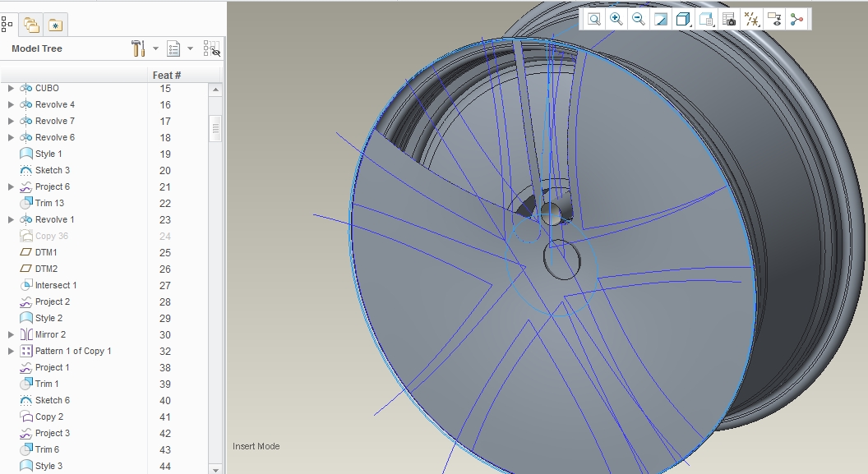Viewport: 868px width, 474px height.
Task: Expand the Revolve 7 feature node
Action: click(x=11, y=121)
